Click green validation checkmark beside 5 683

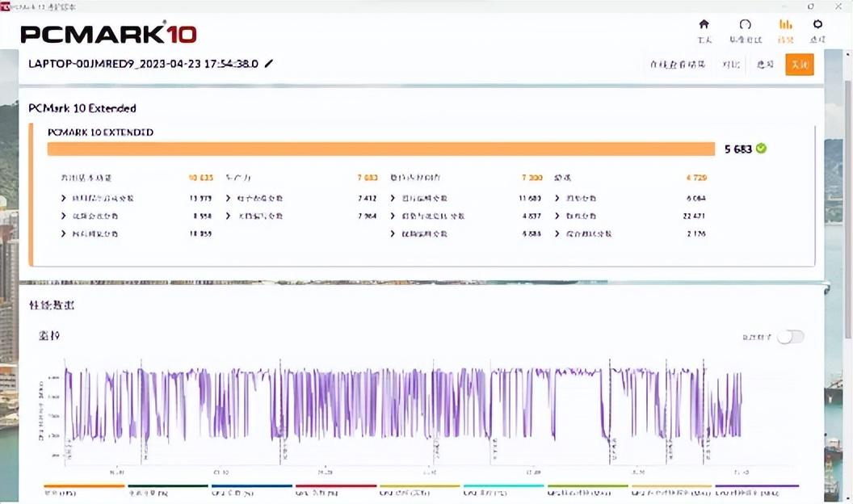click(761, 148)
